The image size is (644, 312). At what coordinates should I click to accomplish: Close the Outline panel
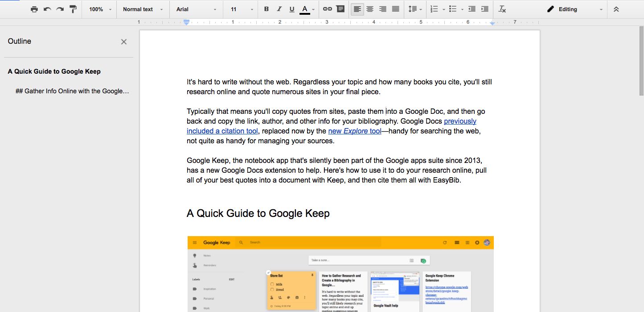[124, 42]
